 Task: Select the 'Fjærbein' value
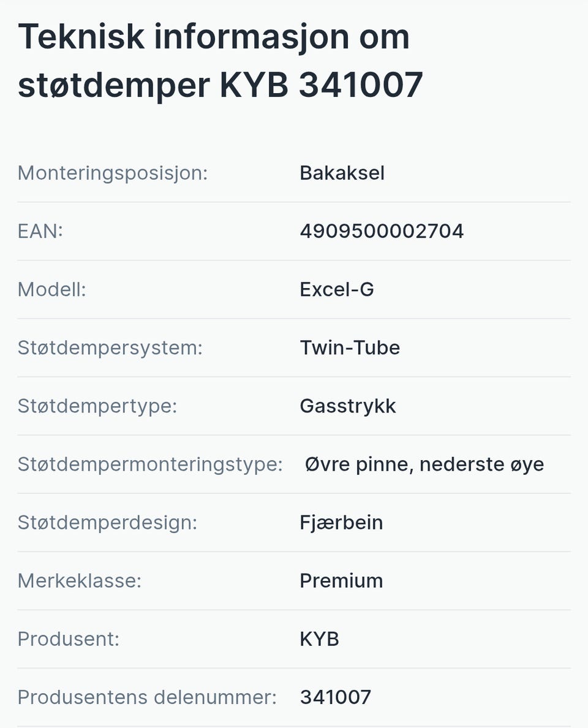click(341, 522)
